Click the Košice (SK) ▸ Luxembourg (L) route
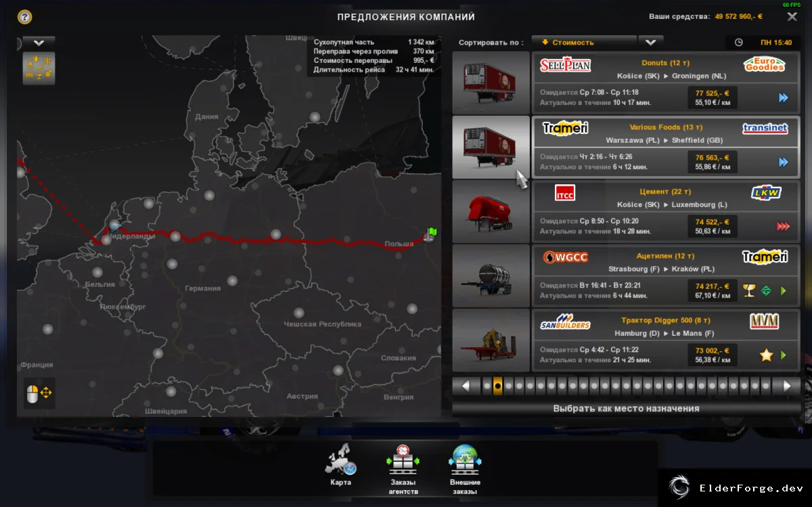Screen dimensions: 812x507 672,205
